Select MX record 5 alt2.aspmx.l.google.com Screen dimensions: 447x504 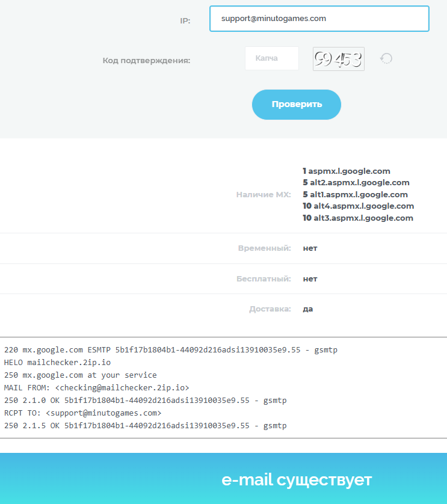[x=356, y=183]
